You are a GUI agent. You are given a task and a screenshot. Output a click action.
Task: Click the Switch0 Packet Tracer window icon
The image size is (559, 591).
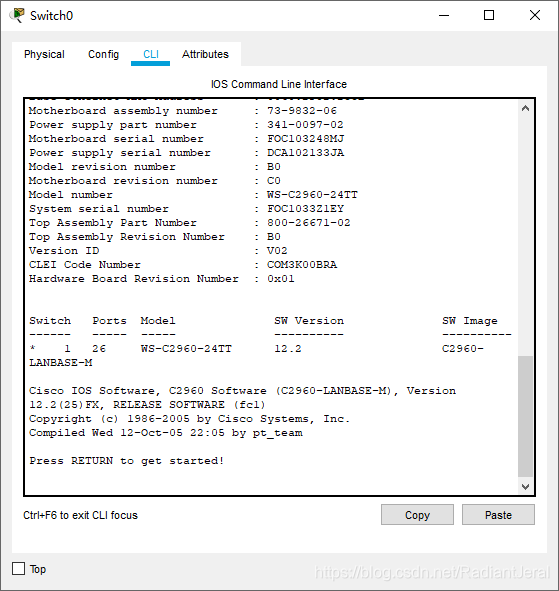pos(17,15)
